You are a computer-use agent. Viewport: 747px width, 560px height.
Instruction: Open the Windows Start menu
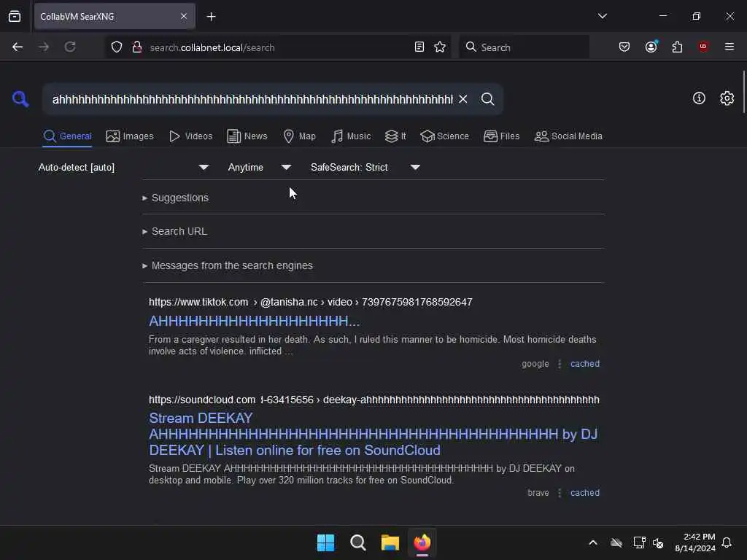(326, 542)
